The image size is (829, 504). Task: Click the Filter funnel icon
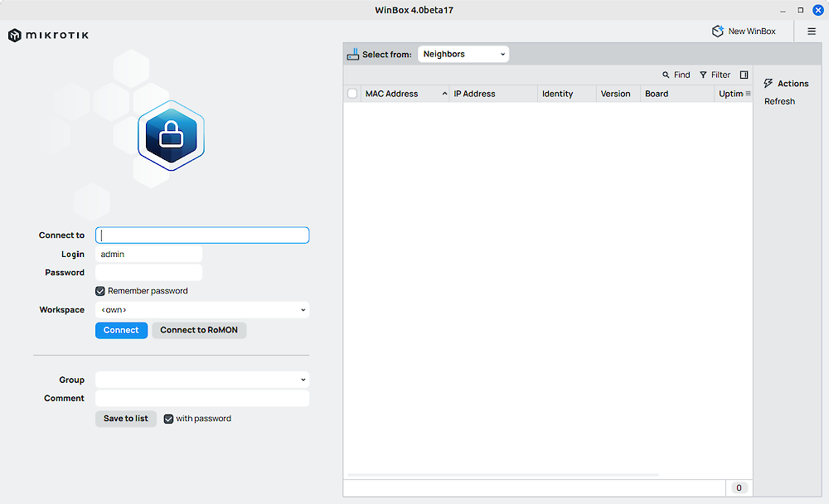click(x=703, y=75)
